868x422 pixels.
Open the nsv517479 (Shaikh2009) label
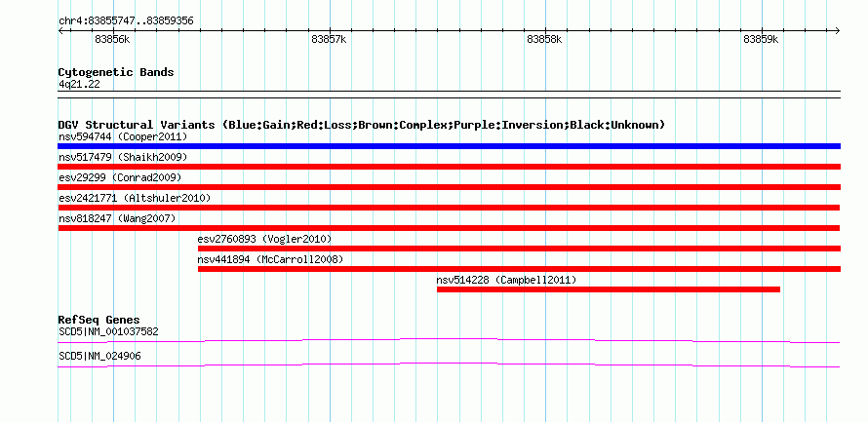coord(123,157)
